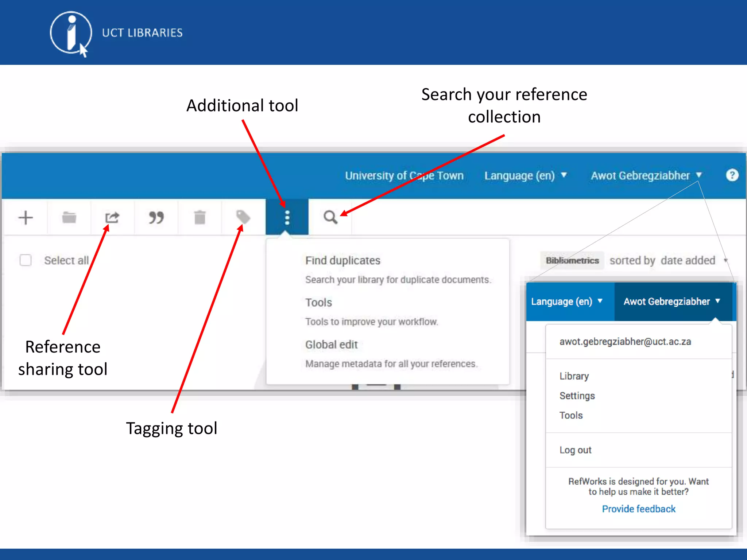
Task: Open Global edit menu entry
Action: coord(331,345)
